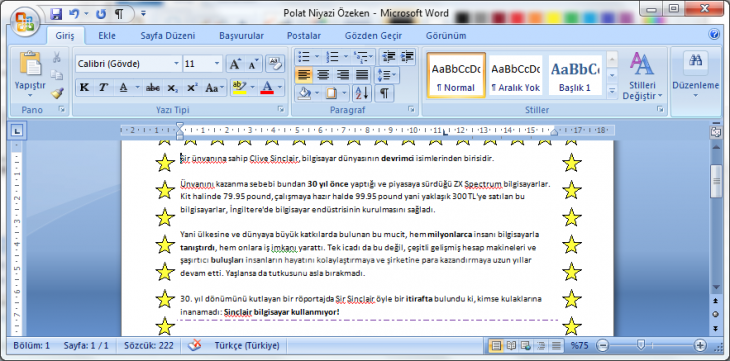This screenshot has height=361, width=730.
Task: Switch to Outline view
Action: [541, 346]
